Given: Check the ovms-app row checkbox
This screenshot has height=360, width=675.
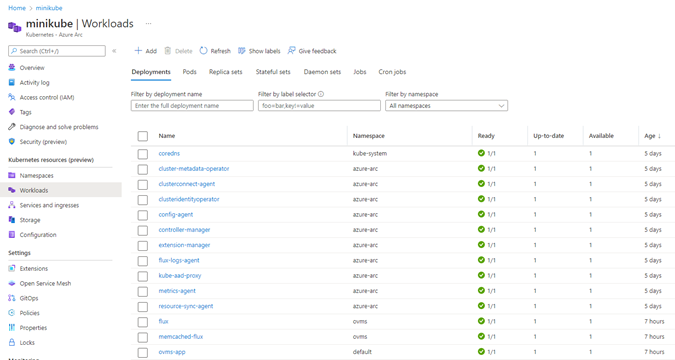Looking at the screenshot, I should click(142, 352).
